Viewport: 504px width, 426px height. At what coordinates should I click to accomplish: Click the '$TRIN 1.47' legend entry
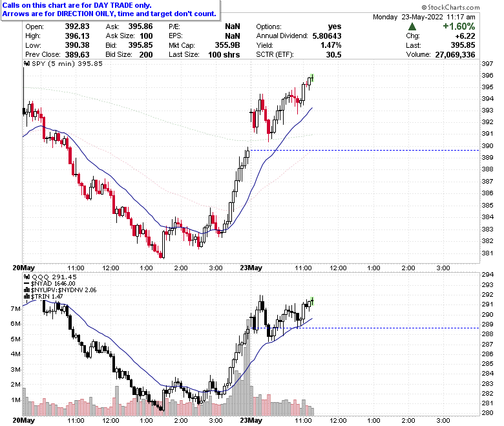(x=47, y=297)
